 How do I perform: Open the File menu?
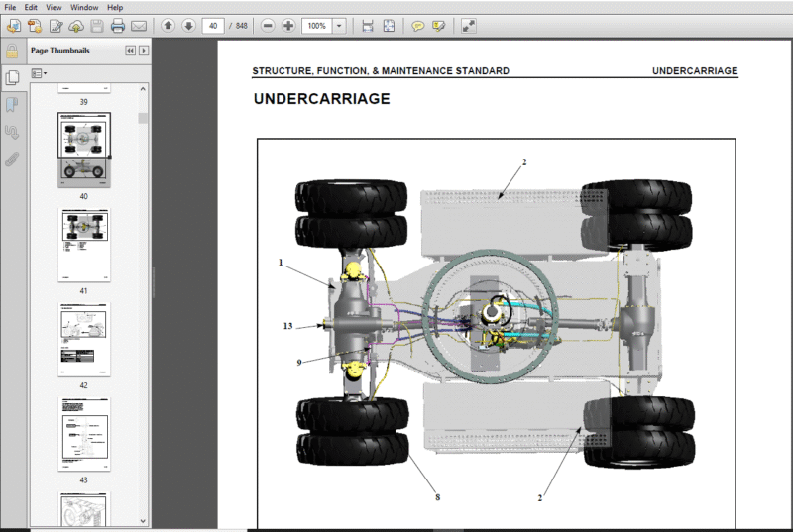[10, 7]
